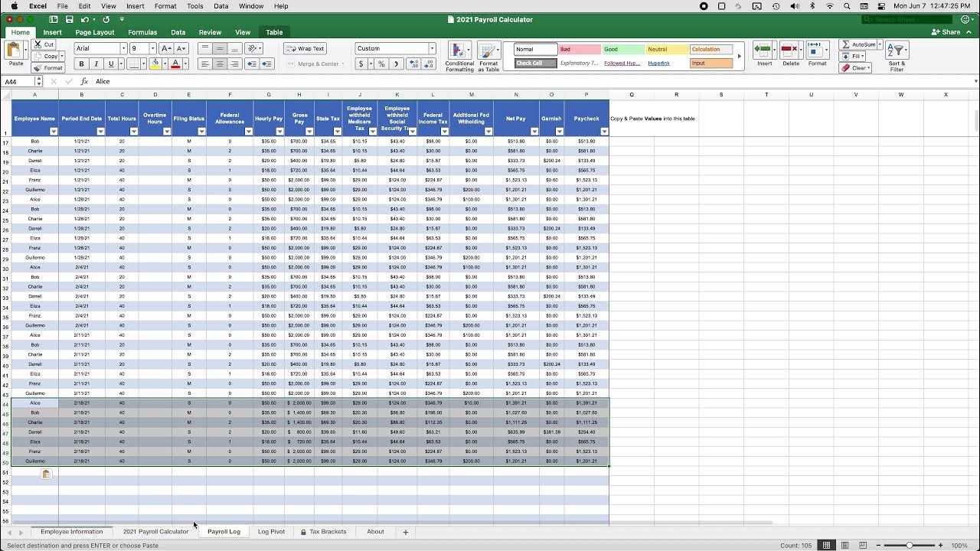Apply comma style number format
Screen dimensions: 980x551
pyautogui.click(x=396, y=64)
